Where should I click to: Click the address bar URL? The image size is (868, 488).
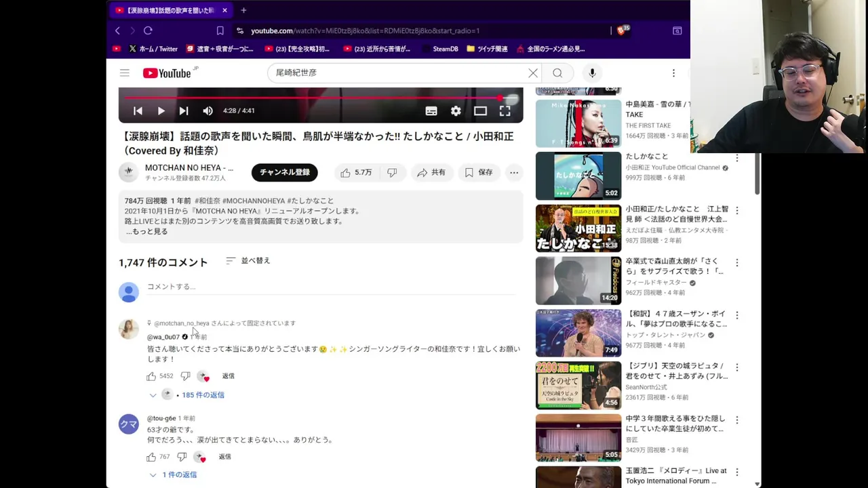[x=365, y=30]
